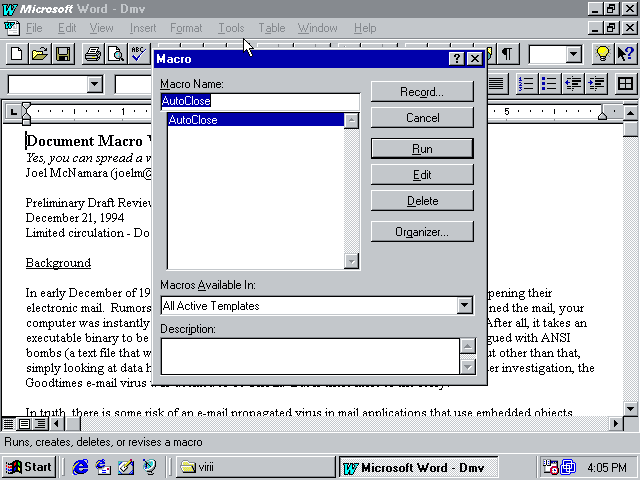Click the New document toolbar icon

[17, 54]
